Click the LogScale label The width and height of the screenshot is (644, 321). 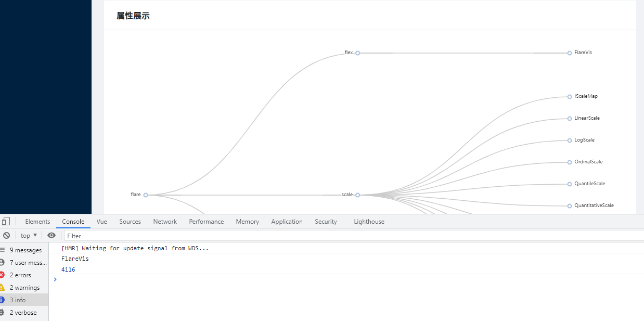tap(584, 140)
